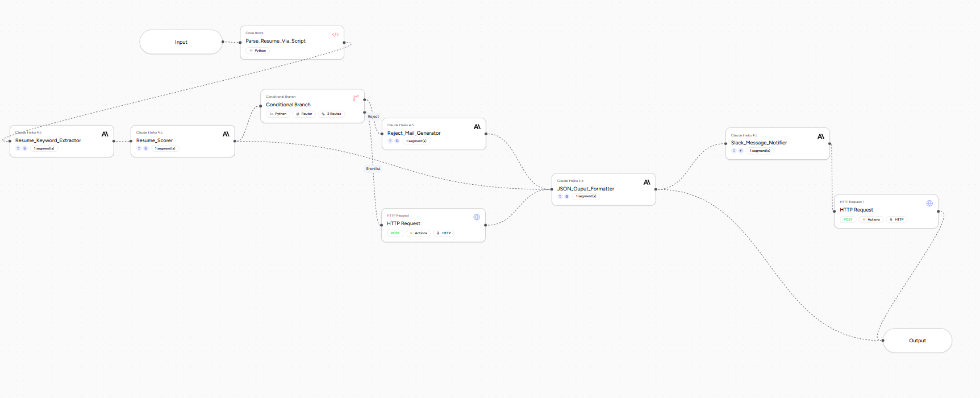
Task: Click the T text icon in Reject_Mail_Generator node
Action: 390,141
